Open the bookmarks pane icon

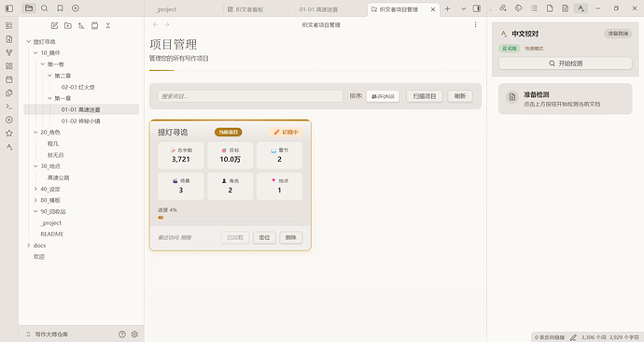tap(60, 8)
